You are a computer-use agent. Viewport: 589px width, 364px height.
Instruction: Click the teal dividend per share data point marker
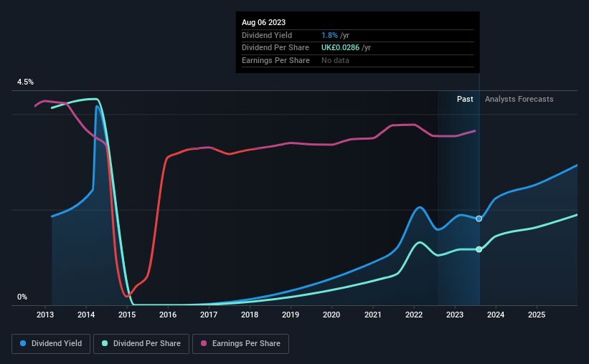click(479, 249)
